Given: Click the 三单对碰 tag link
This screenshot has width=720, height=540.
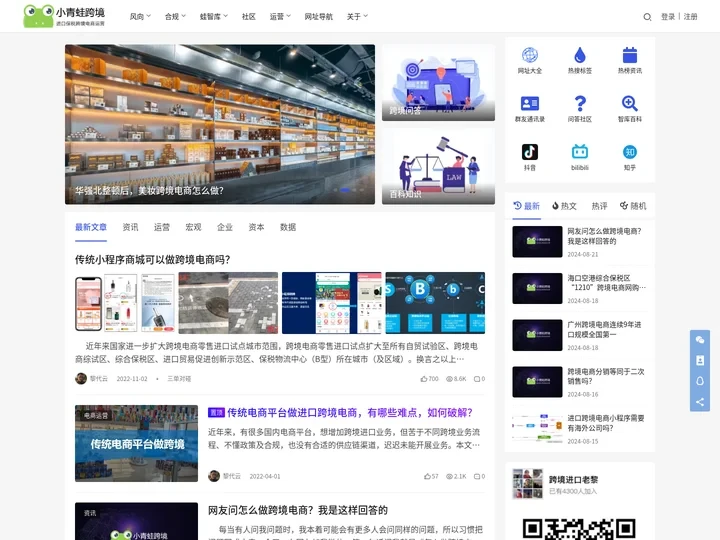Looking at the screenshot, I should coord(179,379).
